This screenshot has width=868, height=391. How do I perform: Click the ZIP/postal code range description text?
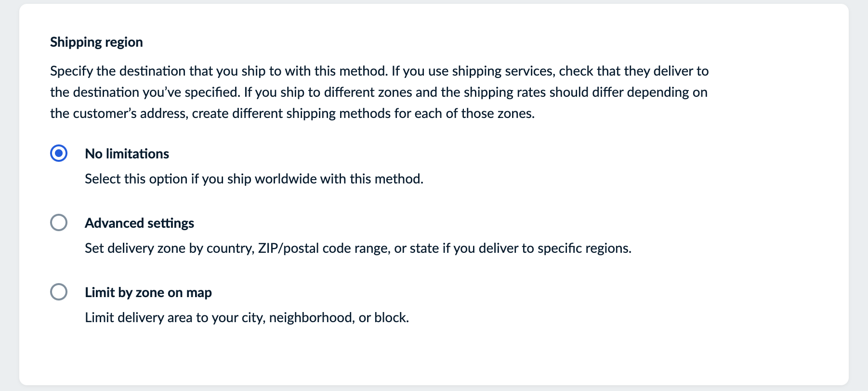[x=324, y=248]
